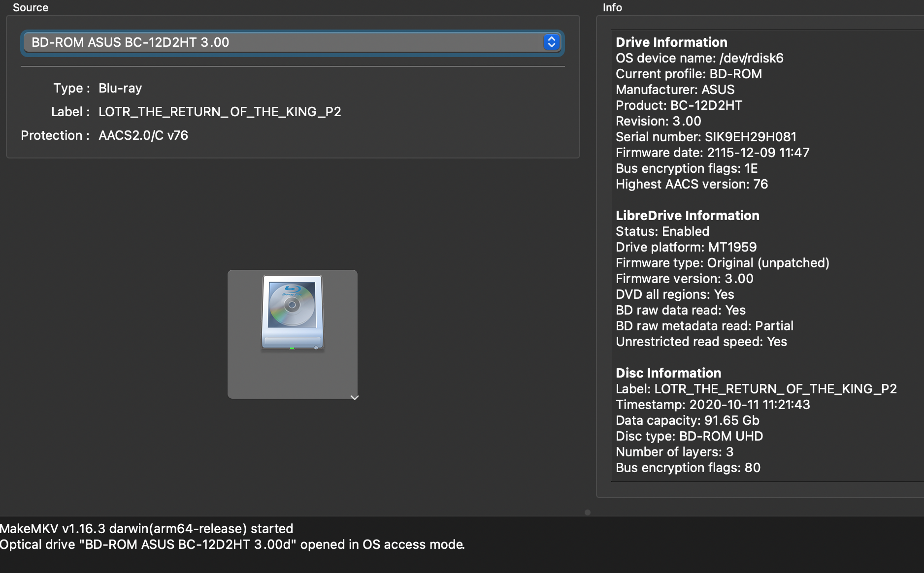The height and width of the screenshot is (573, 924).
Task: Click 'Bus encryption flags: 80' line
Action: [688, 468]
